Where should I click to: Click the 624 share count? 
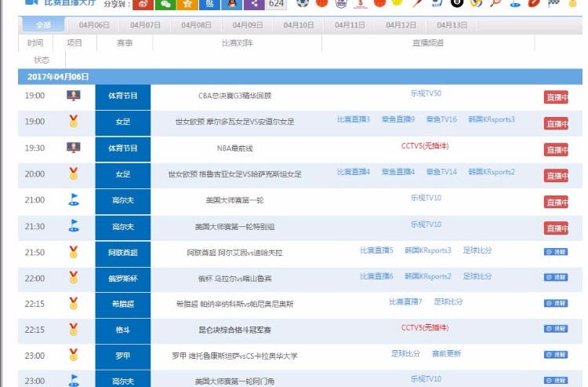[x=277, y=4]
